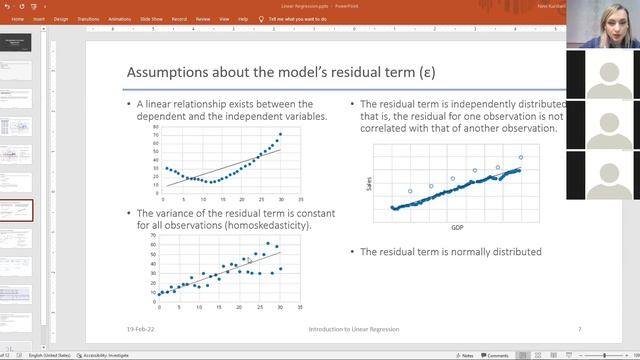Select the currently highlighted slide 7 thumbnail

[x=16, y=211]
